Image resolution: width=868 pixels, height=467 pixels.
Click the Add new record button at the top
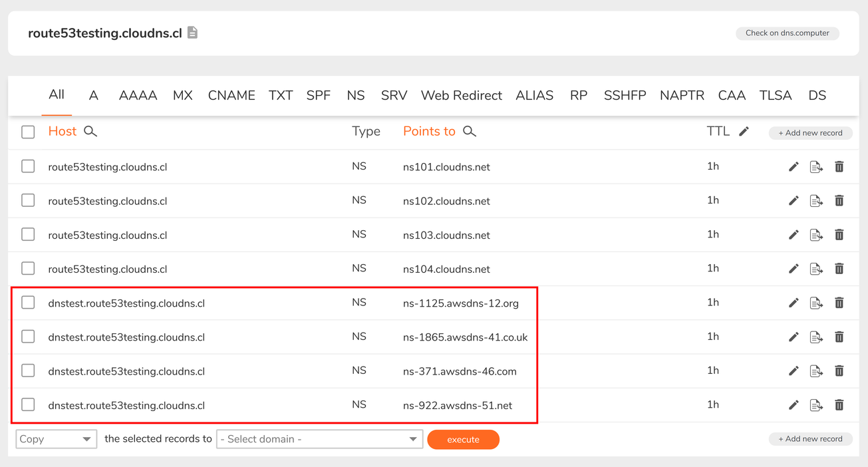[810, 132]
